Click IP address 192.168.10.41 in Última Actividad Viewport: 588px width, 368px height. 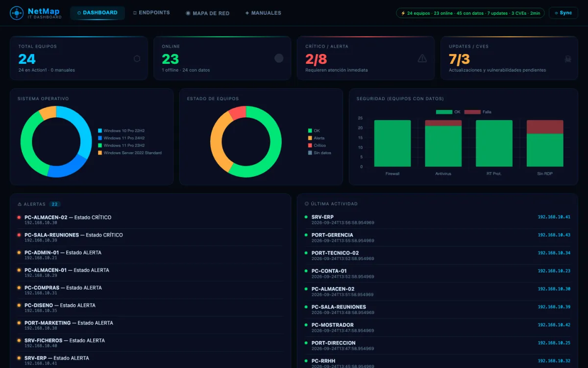coord(554,217)
